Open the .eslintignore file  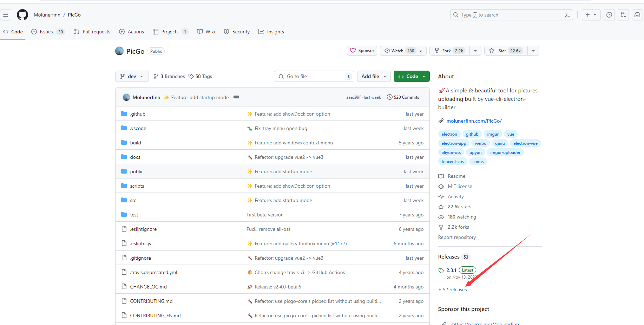pos(143,229)
